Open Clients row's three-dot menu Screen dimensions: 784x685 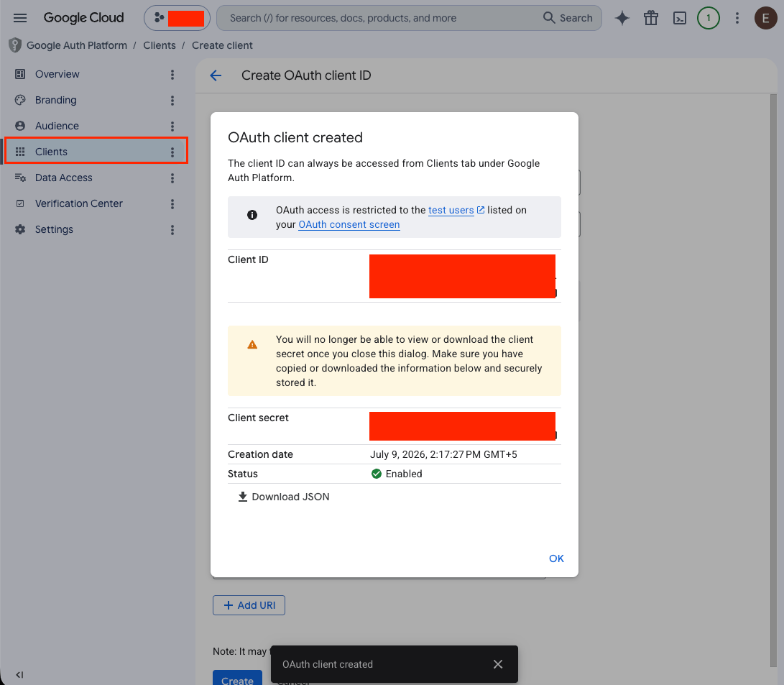tap(172, 152)
